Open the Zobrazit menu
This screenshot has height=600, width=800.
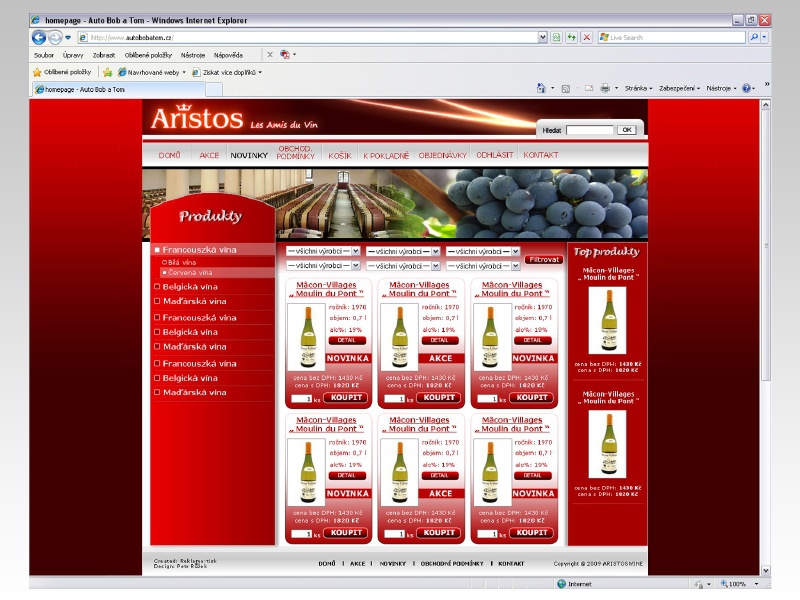(x=104, y=55)
